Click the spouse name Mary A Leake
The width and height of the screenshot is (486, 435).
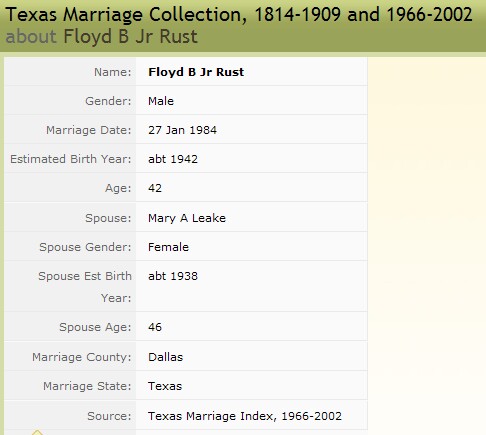click(x=187, y=218)
